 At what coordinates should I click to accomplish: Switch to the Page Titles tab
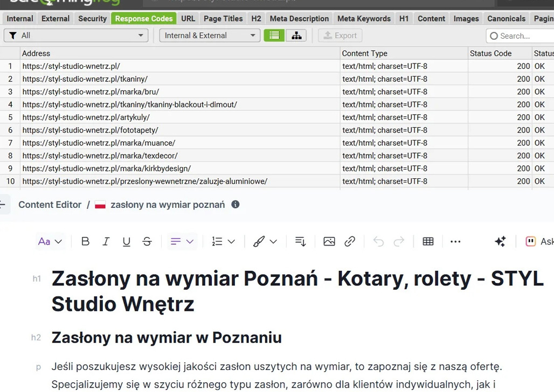(x=223, y=18)
